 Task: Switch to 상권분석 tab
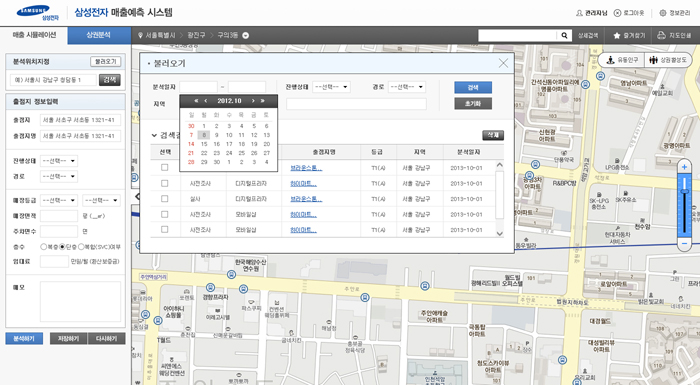pyautogui.click(x=99, y=35)
